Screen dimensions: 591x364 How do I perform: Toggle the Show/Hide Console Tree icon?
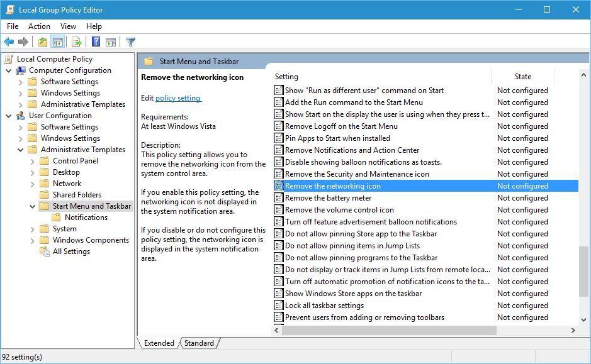click(58, 41)
